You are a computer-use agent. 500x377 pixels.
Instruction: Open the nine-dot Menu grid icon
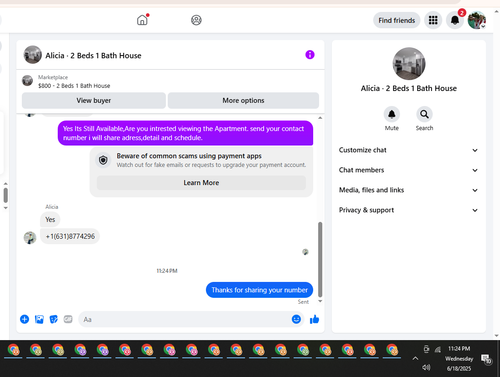[x=433, y=20]
